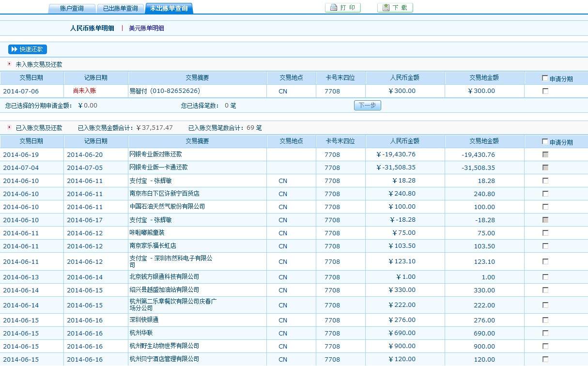Select the 未出账单查询 tab
Screen dimensions: 588x366
pos(169,8)
